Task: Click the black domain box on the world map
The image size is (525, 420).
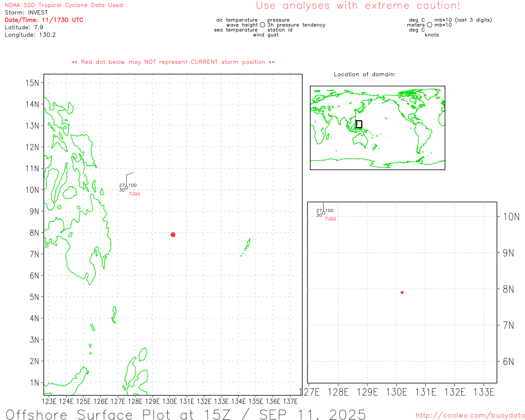Action: click(x=359, y=124)
